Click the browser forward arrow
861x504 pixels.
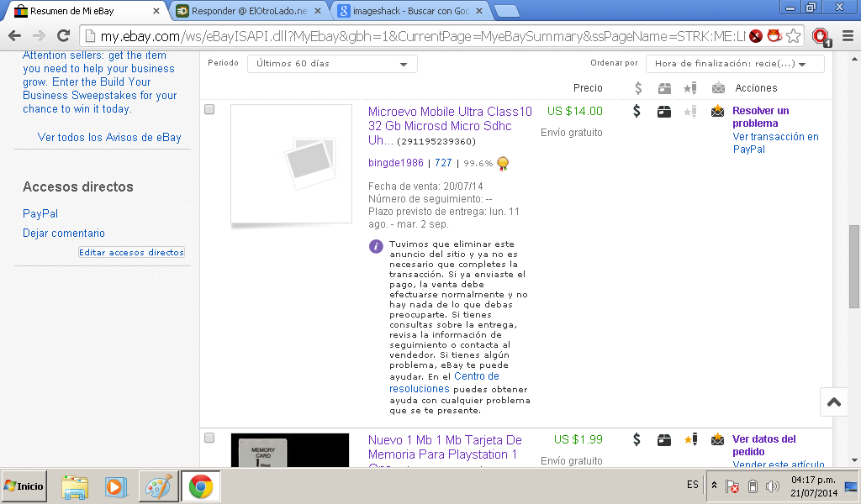(39, 36)
